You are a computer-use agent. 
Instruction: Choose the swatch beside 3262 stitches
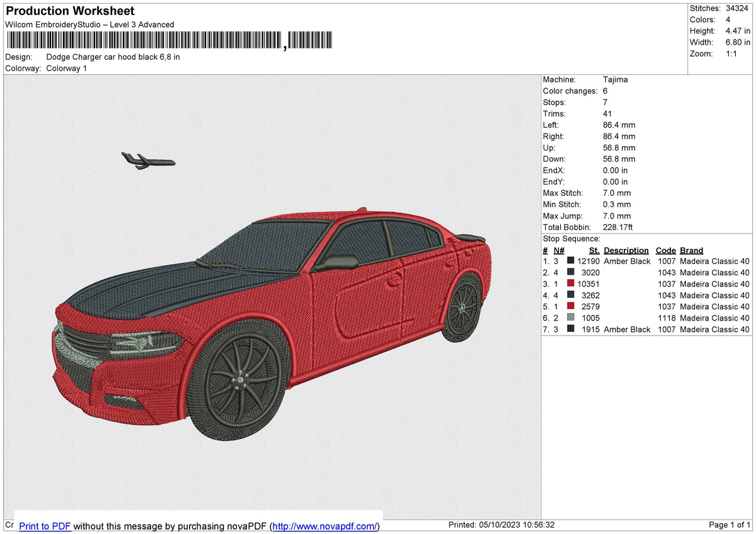570,295
